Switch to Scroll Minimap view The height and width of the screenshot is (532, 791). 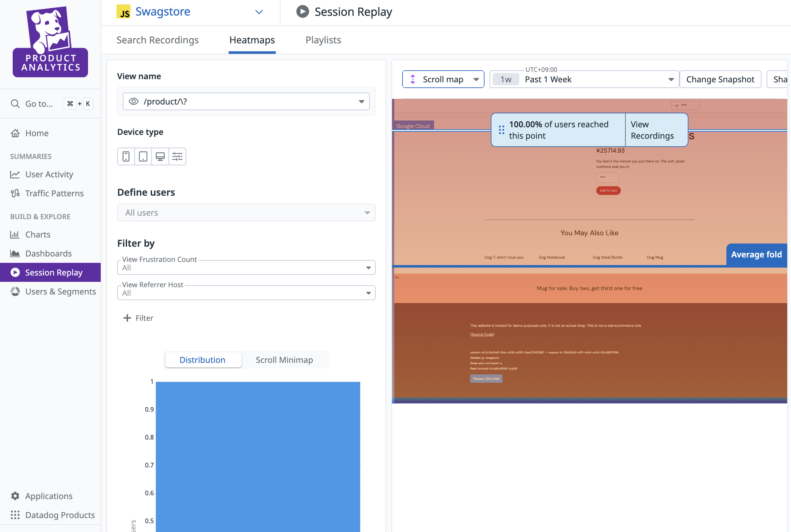pyautogui.click(x=285, y=360)
